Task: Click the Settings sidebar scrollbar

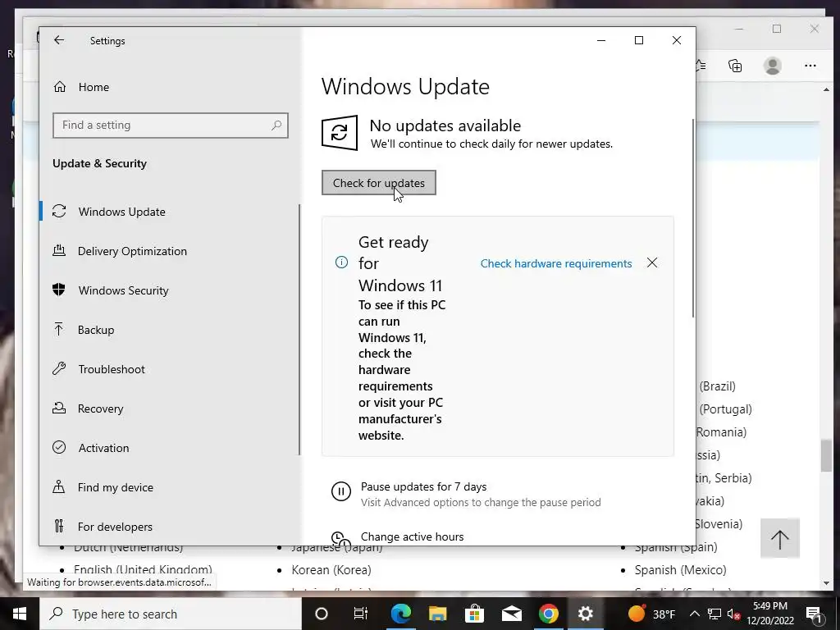Action: click(x=299, y=330)
